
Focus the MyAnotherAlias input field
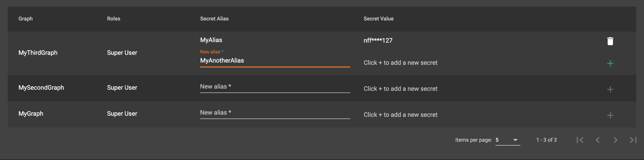point(274,61)
